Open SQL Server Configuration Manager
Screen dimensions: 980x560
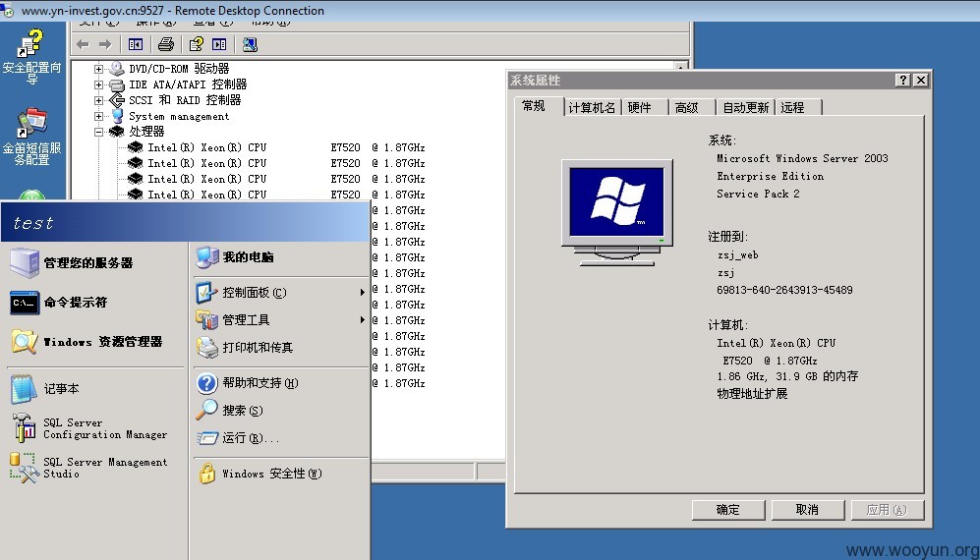click(x=88, y=428)
